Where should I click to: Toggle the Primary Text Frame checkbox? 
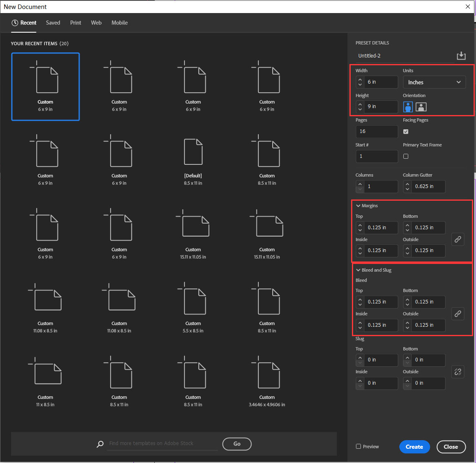pos(405,156)
